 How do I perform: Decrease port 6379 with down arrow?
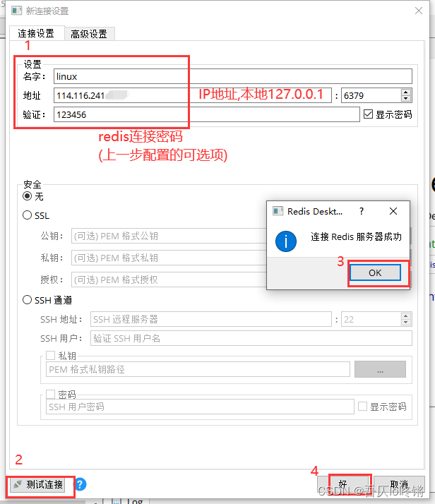click(x=406, y=99)
